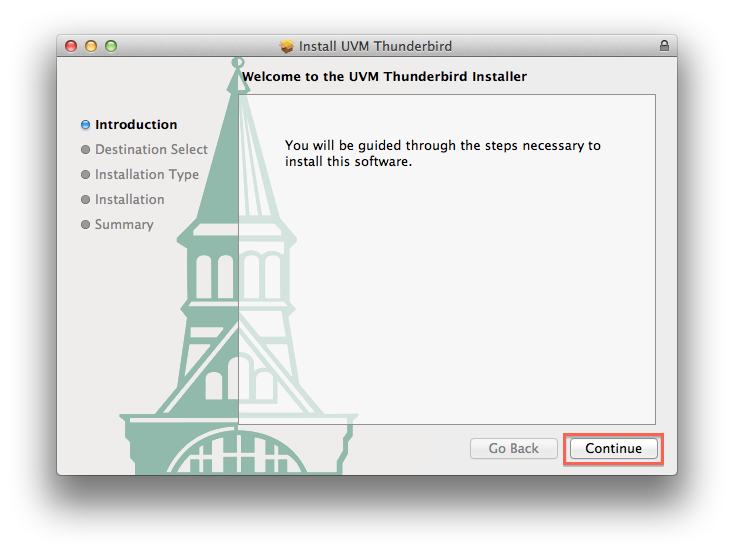This screenshot has height=554, width=734.
Task: Click the package icon beside Install UVM Thunderbird
Action: click(286, 46)
